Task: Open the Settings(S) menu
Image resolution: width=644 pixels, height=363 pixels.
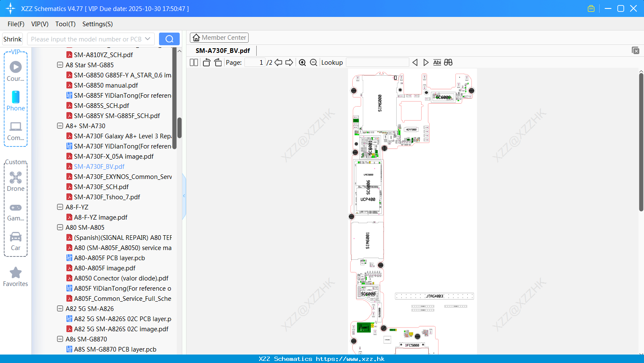Action: tap(98, 24)
